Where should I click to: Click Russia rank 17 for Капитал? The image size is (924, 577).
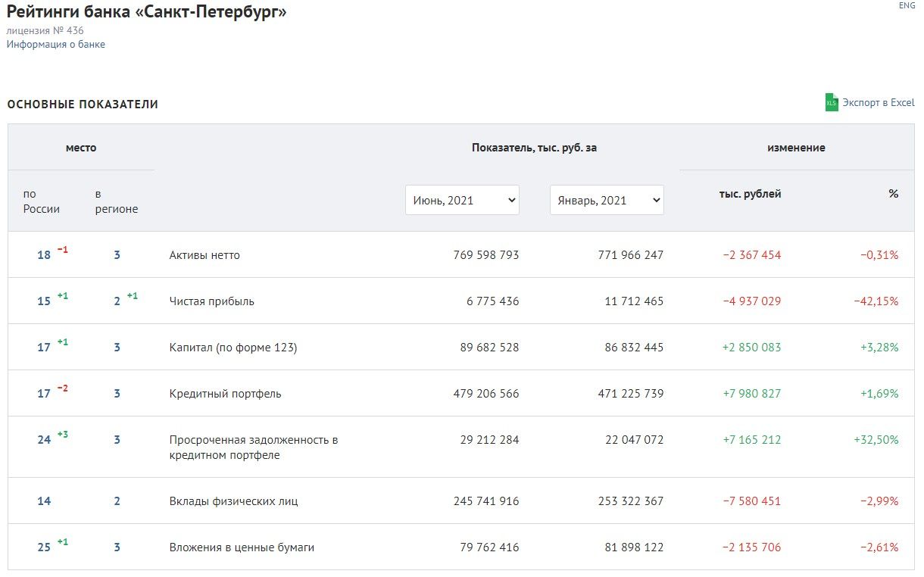(x=44, y=348)
